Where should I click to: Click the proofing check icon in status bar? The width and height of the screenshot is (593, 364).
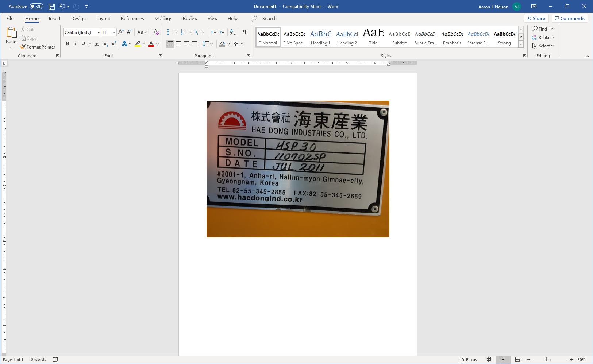coord(55,360)
